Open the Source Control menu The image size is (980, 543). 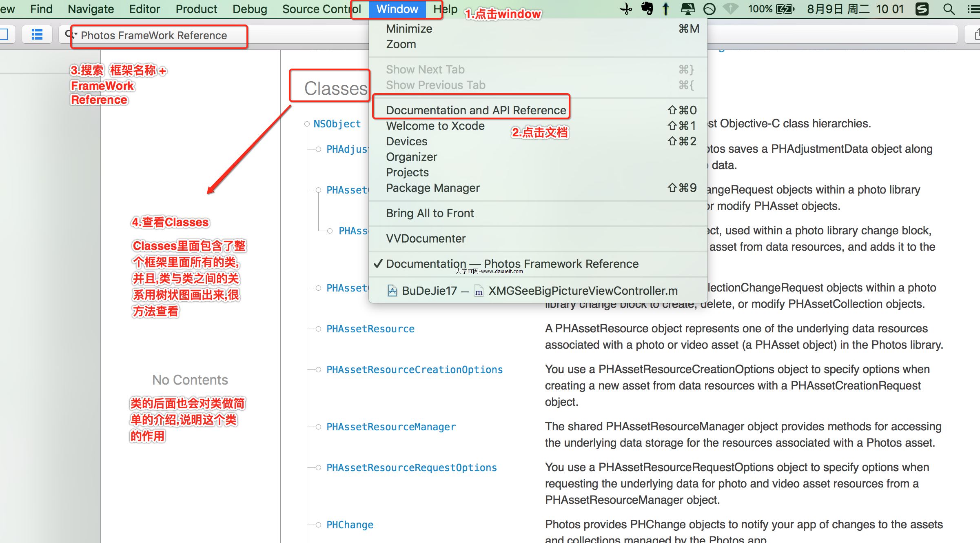[x=321, y=9]
